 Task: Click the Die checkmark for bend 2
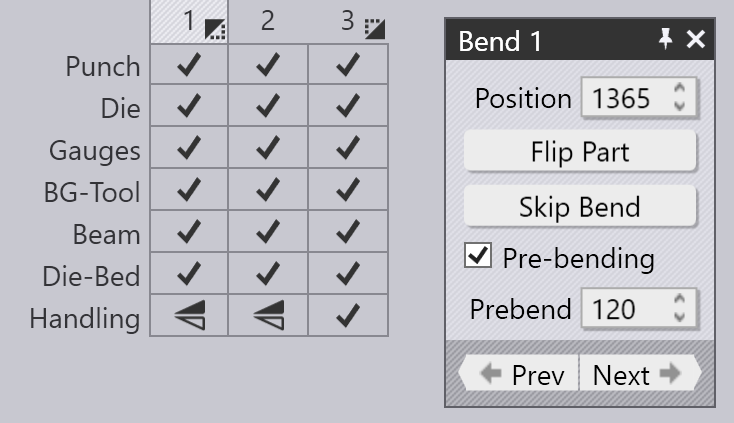pos(268,108)
